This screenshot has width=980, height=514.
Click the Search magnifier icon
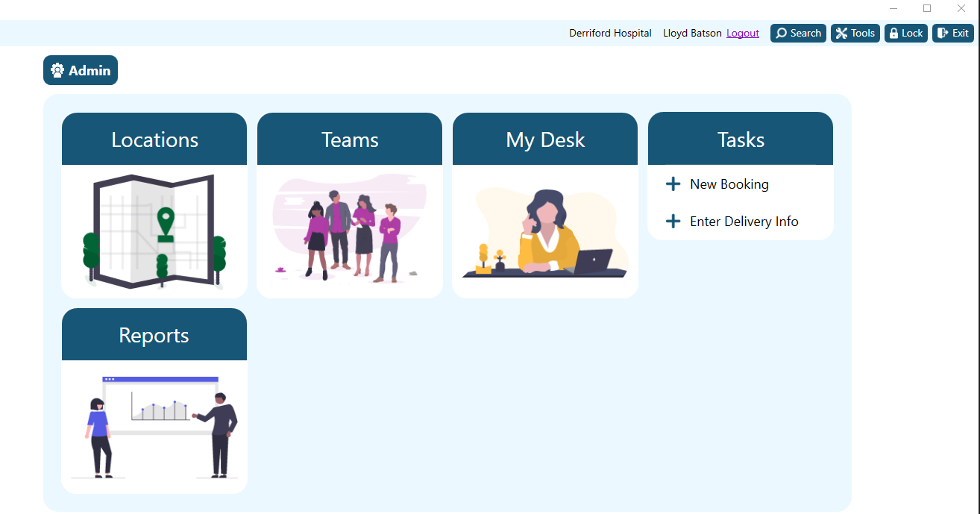[781, 33]
